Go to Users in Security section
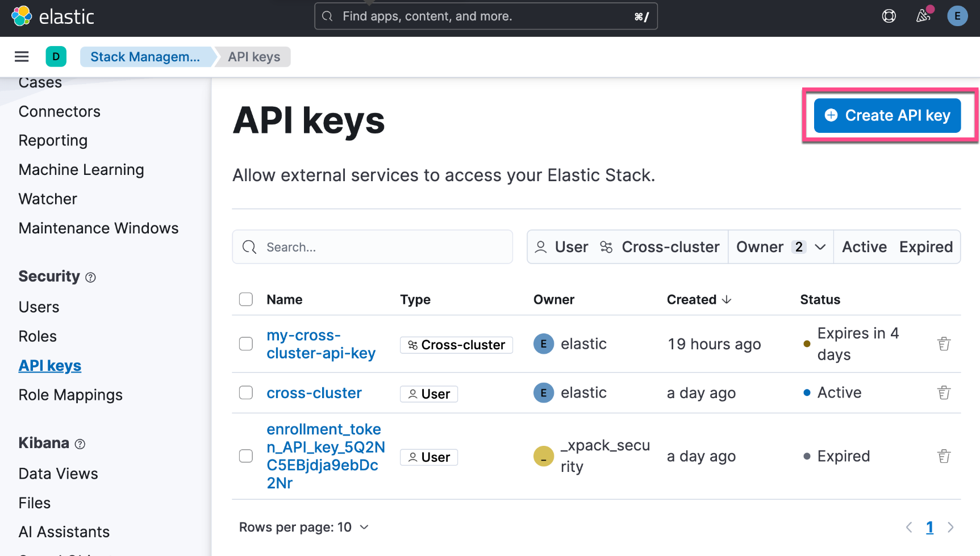The height and width of the screenshot is (556, 980). tap(39, 307)
